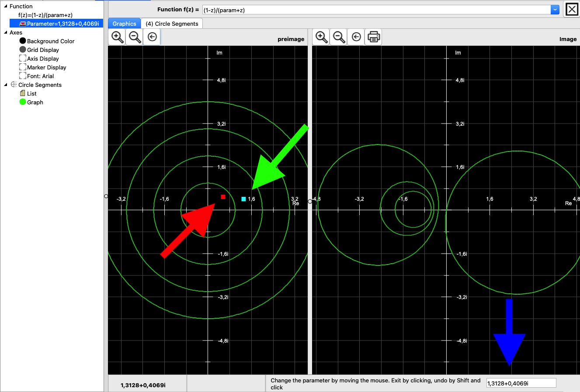This screenshot has width=580, height=392.
Task: Zoom out on the Image graph
Action: point(339,37)
